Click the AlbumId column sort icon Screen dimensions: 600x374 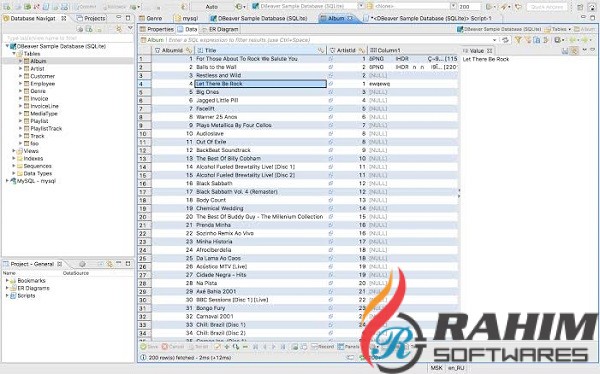188,50
